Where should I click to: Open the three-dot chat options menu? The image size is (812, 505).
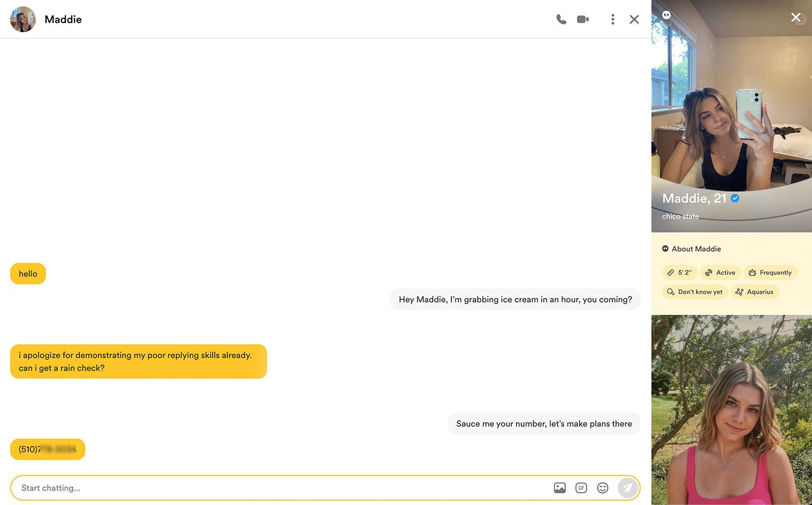point(613,19)
